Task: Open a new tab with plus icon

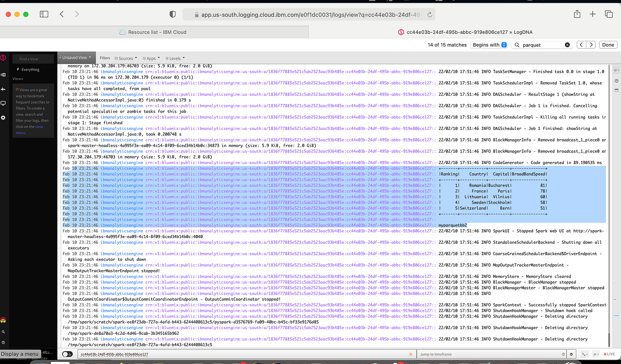Action: [593, 14]
